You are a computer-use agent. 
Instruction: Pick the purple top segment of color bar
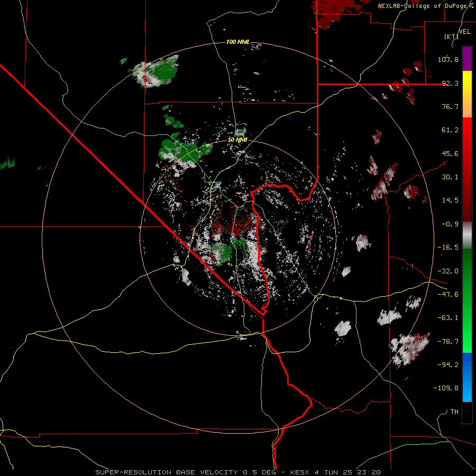point(467,59)
